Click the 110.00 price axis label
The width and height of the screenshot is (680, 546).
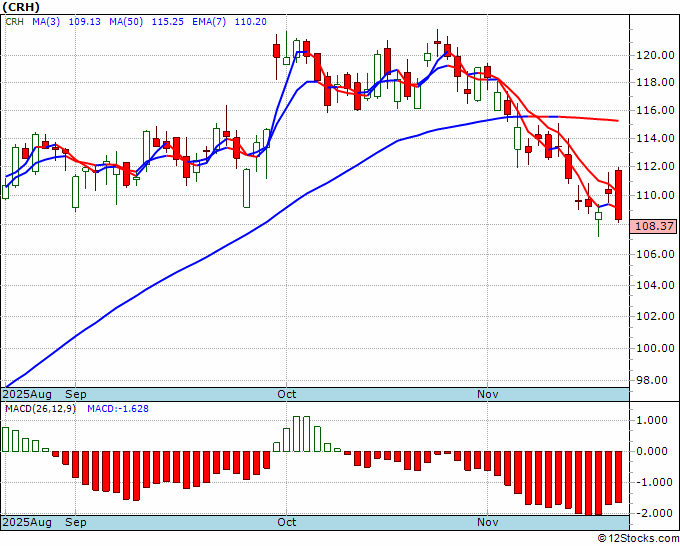[x=656, y=195]
